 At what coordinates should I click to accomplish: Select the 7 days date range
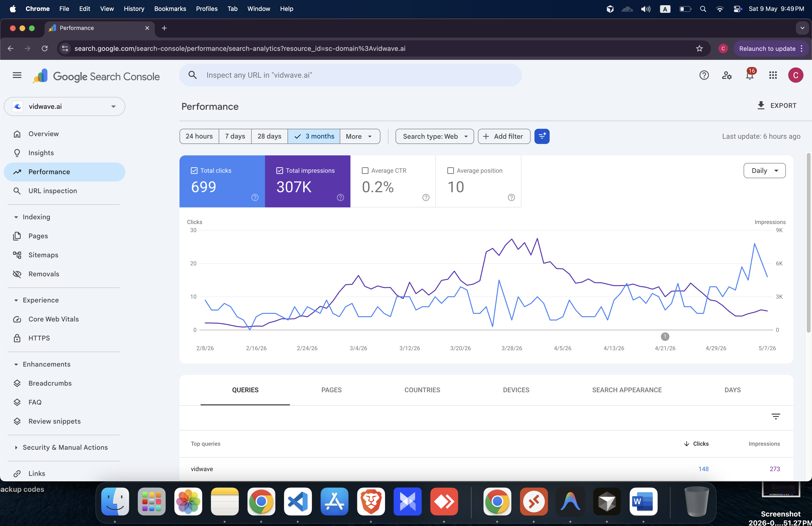click(x=235, y=136)
